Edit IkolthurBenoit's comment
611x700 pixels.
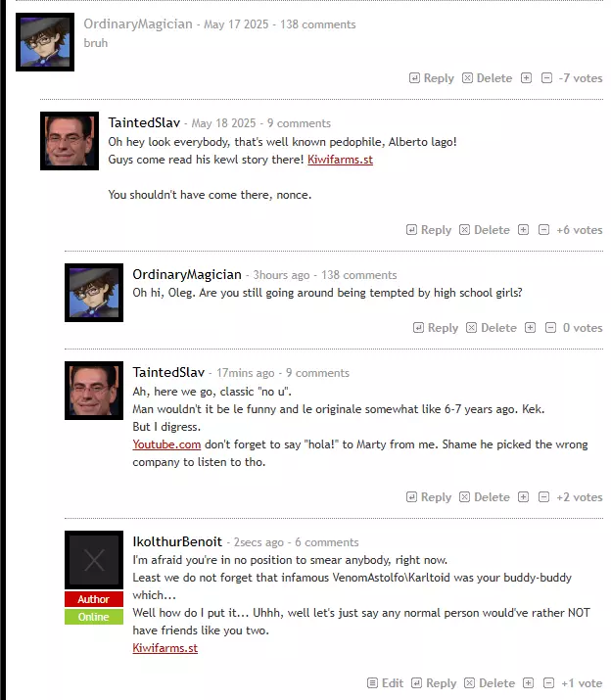point(385,683)
